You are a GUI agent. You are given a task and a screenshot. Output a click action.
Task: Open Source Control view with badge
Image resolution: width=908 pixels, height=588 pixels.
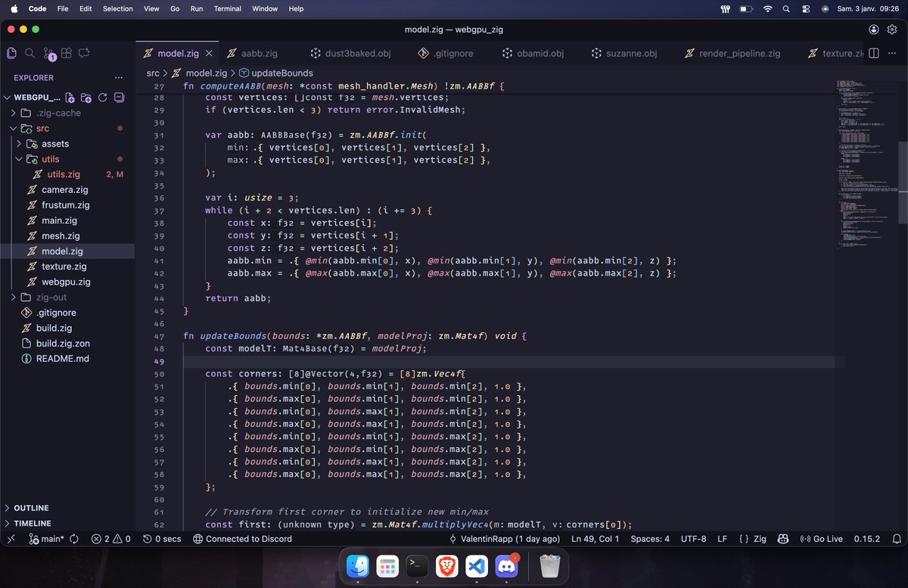[48, 54]
